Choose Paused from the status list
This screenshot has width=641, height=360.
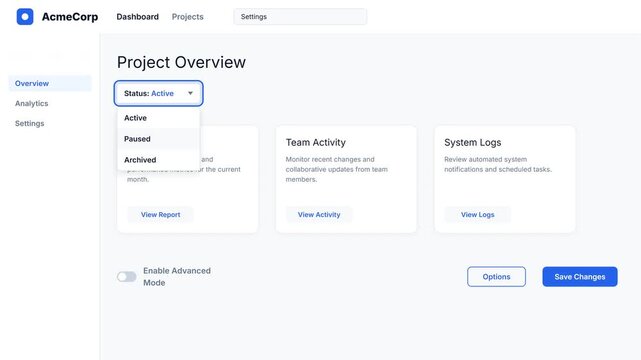pyautogui.click(x=159, y=139)
